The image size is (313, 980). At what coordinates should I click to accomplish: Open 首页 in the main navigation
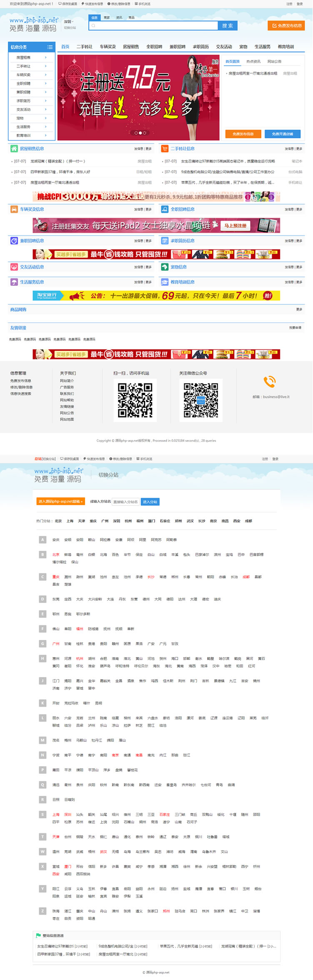(65, 47)
